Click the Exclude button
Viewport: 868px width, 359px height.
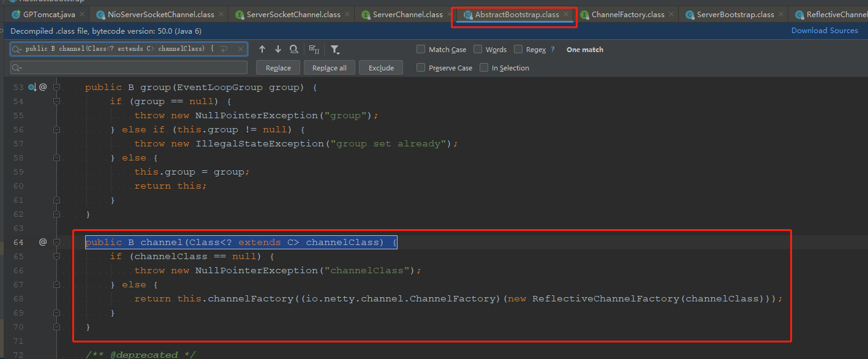point(381,67)
